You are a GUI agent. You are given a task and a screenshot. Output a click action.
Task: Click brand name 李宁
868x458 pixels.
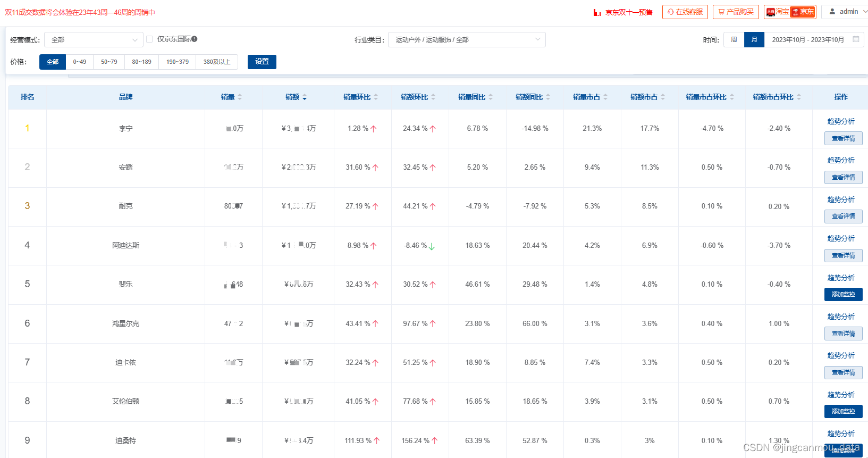[125, 128]
